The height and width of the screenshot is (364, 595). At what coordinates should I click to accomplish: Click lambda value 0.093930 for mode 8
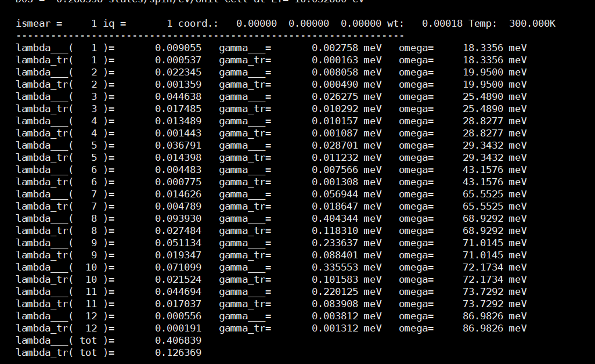coord(178,219)
